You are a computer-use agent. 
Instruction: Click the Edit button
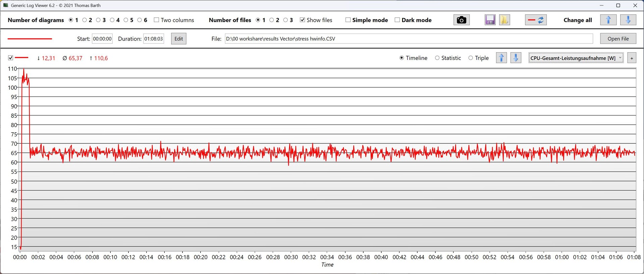tap(179, 39)
